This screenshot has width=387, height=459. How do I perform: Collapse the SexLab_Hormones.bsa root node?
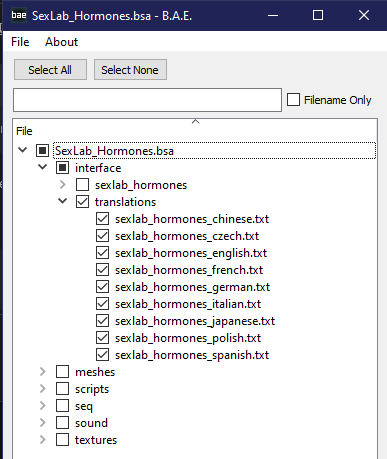(x=23, y=150)
